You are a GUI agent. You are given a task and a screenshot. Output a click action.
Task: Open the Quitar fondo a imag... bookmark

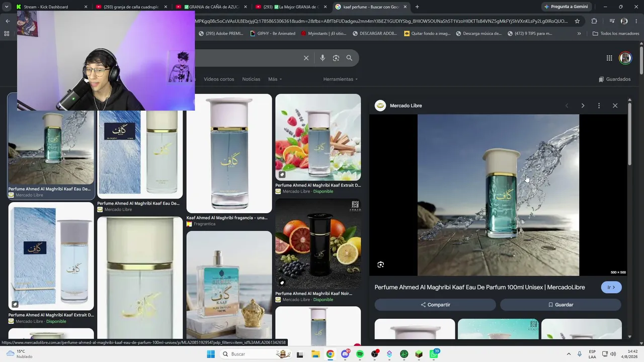point(427,34)
